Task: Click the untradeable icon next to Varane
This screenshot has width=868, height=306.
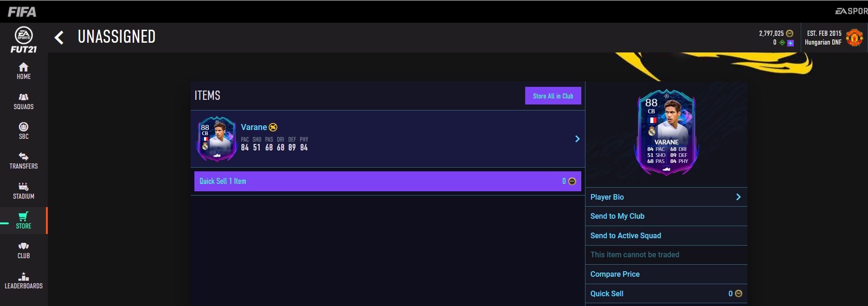Action: pos(273,127)
